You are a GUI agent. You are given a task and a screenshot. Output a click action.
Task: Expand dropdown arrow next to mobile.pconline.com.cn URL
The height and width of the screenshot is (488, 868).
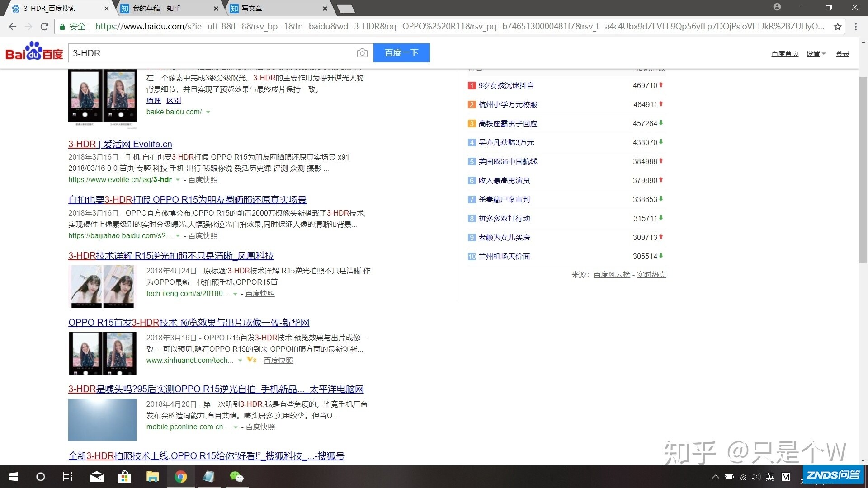click(x=236, y=427)
